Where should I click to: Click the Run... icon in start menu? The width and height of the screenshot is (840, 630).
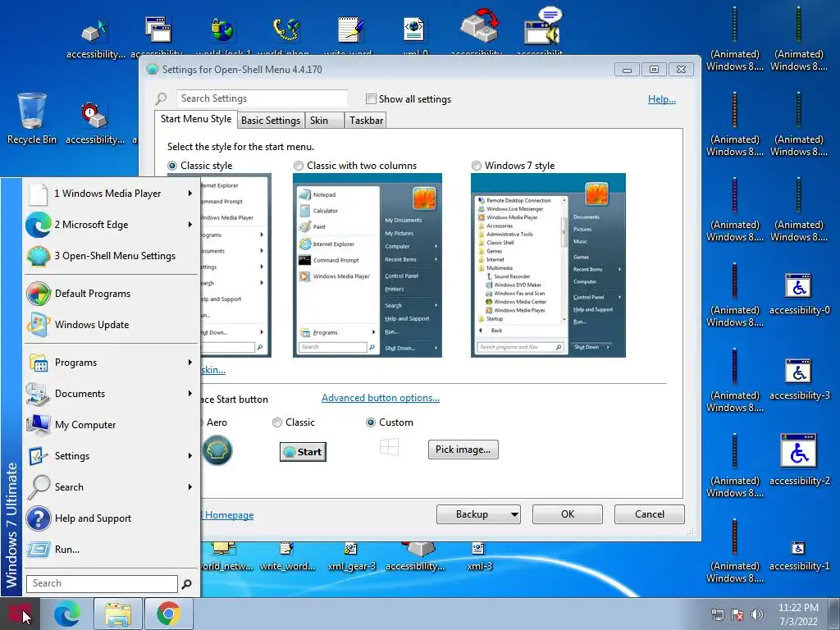coord(39,549)
